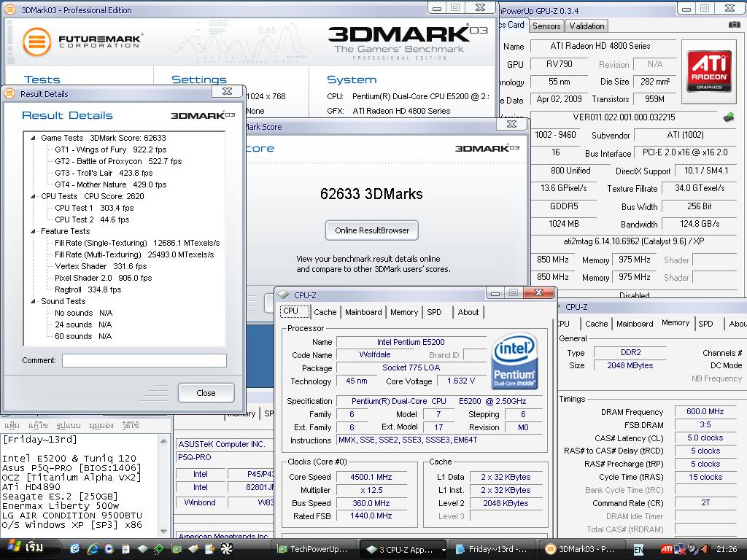Click the Notepad scrollbar up arrow
Viewport: 747px width, 560px height.
[163, 441]
